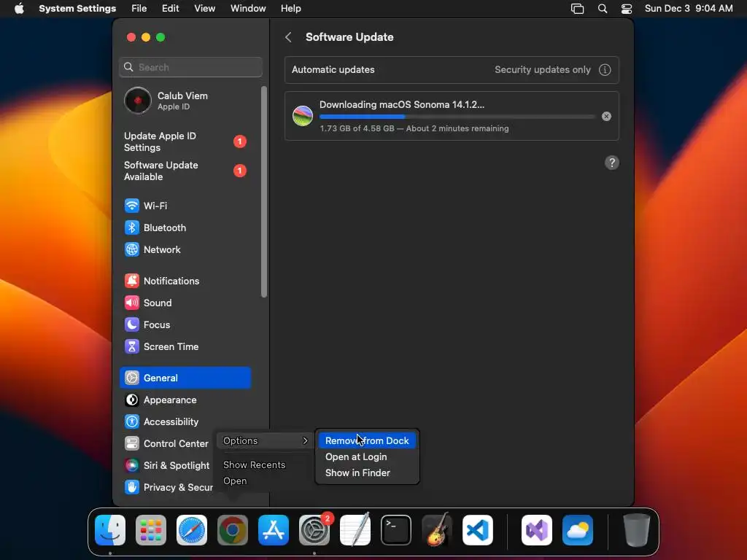
Task: Open Launchpad from the Dock
Action: (151, 530)
